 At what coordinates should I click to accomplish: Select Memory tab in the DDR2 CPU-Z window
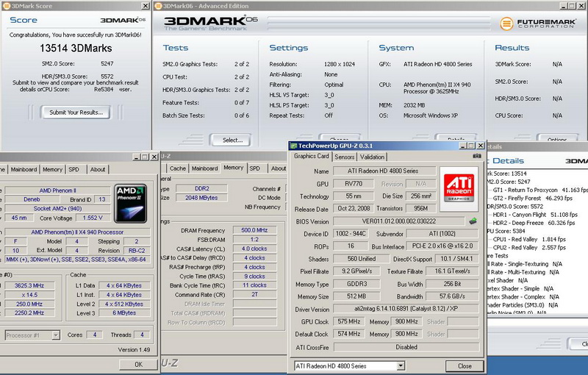233,168
